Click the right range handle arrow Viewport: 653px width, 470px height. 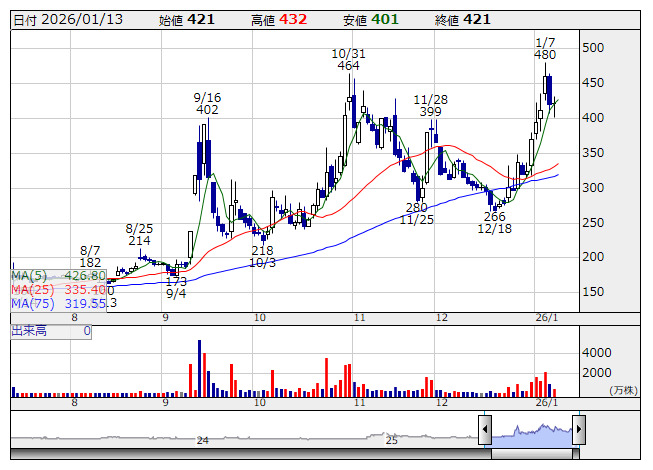coord(578,430)
